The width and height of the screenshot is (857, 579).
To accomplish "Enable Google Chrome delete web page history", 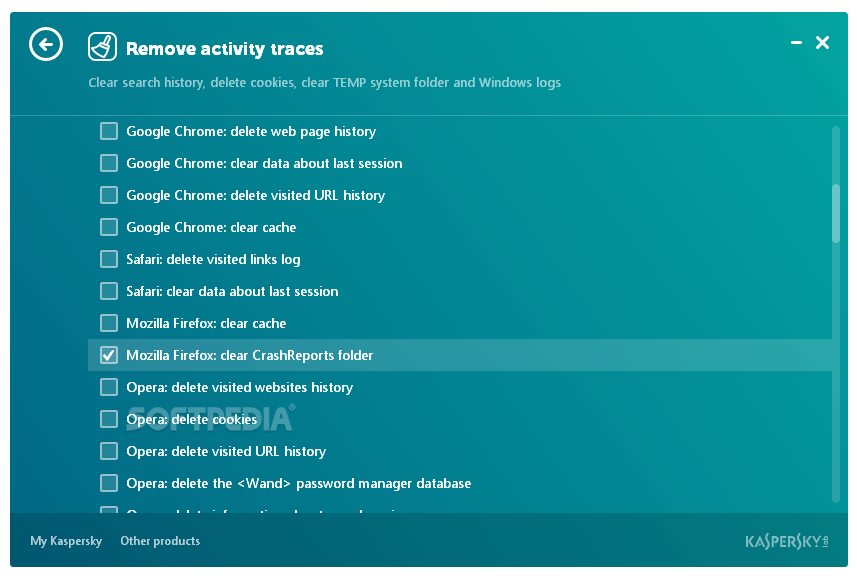I will pos(109,131).
